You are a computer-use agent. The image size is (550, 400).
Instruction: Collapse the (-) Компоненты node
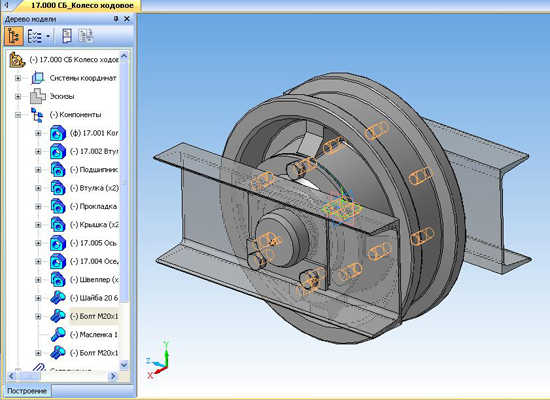coord(18,115)
